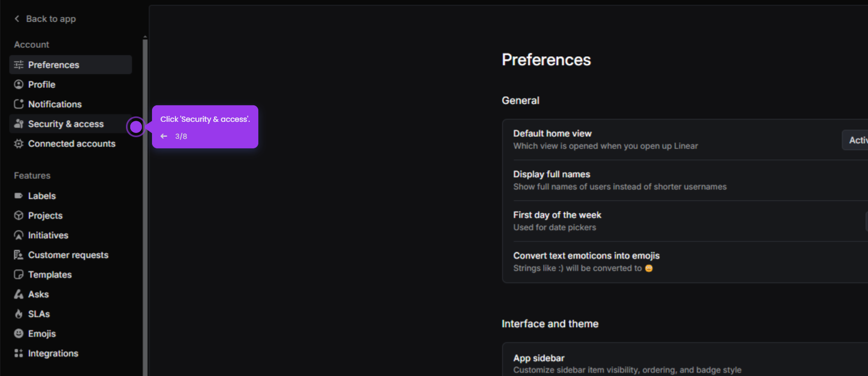
Task: Click the Emojis smiley icon
Action: coord(19,333)
